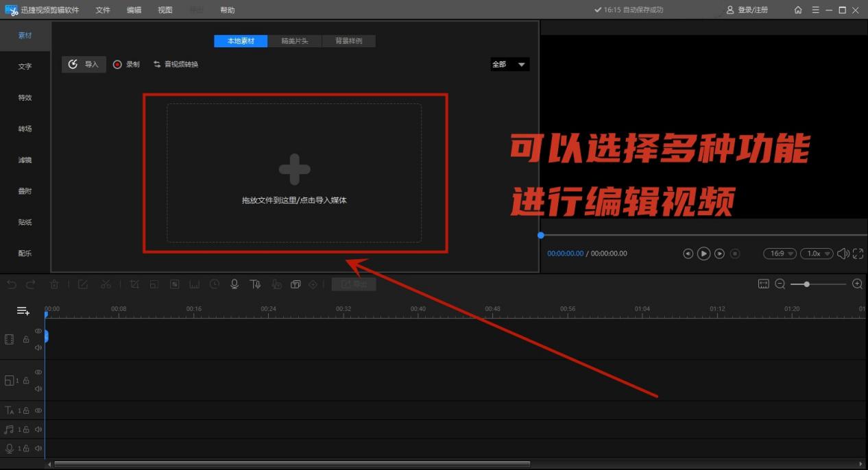Click the 录制 record button
The image size is (868, 470).
[x=126, y=64]
